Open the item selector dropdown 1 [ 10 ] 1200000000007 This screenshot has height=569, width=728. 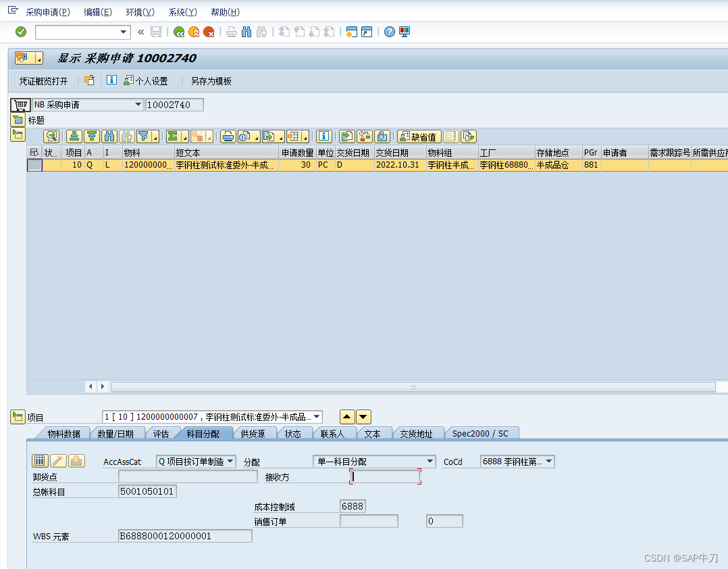pyautogui.click(x=317, y=417)
